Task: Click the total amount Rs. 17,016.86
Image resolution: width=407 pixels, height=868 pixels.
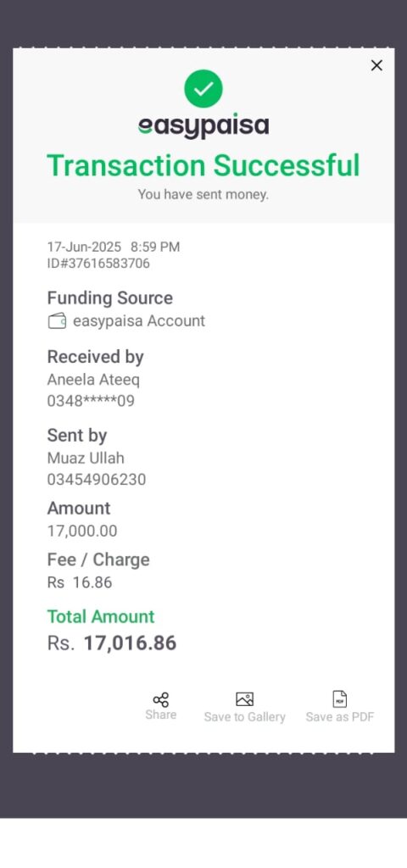Action: click(112, 643)
